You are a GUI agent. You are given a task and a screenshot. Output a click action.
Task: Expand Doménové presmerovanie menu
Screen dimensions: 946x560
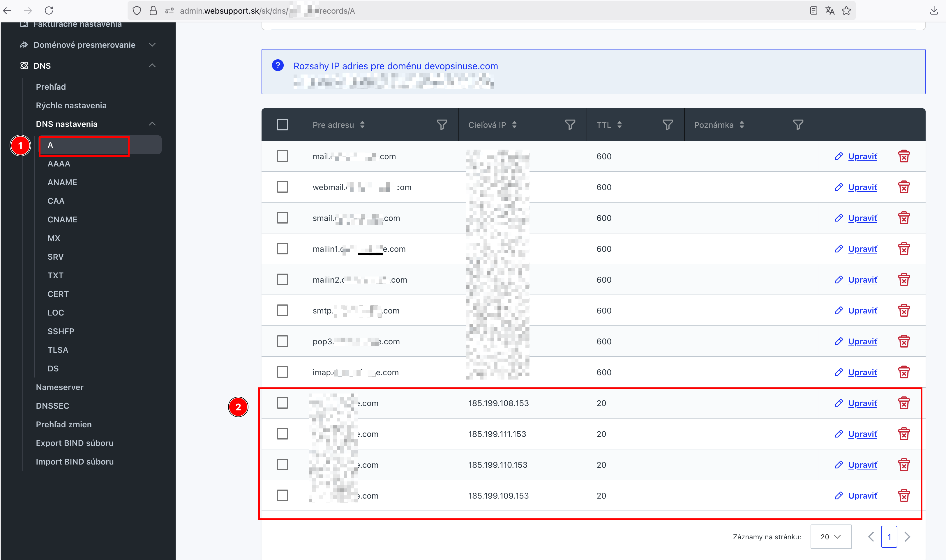point(152,45)
